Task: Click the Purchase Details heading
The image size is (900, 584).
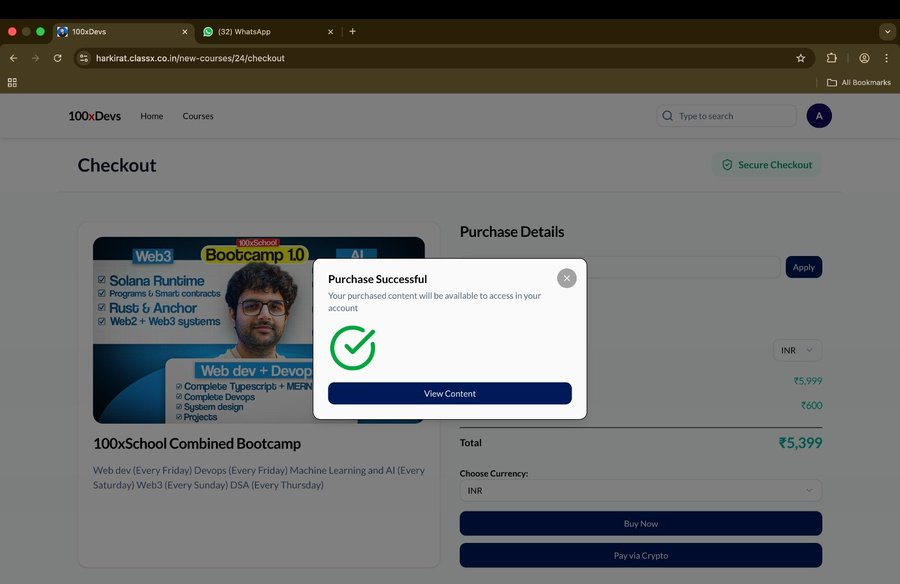Action: tap(512, 232)
